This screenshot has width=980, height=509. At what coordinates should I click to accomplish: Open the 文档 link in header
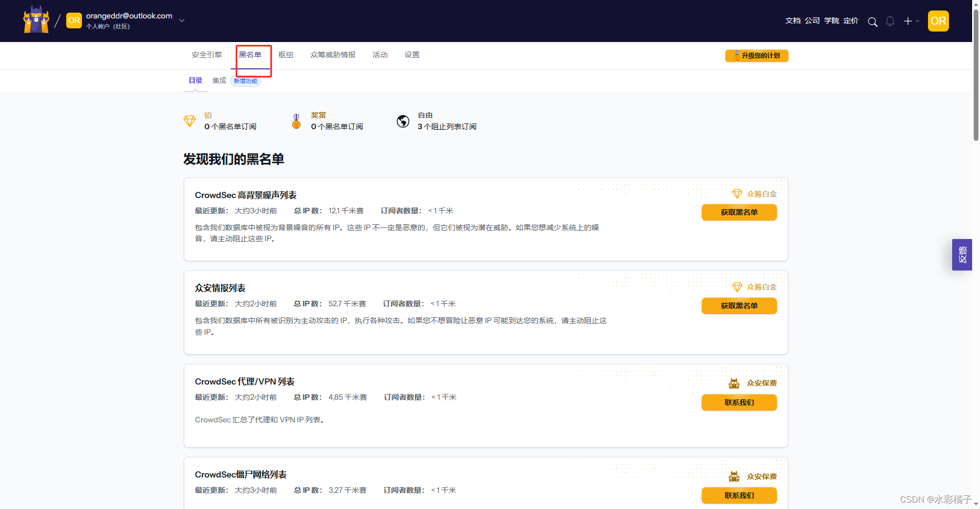click(793, 20)
